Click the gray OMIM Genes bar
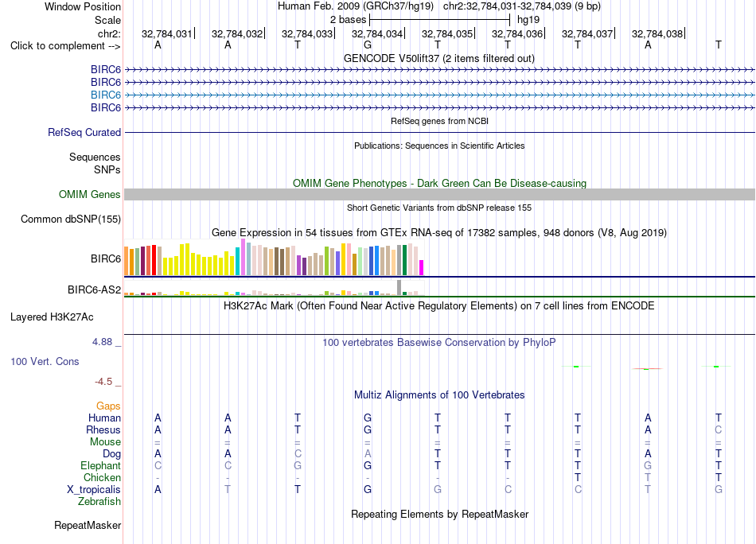This screenshot has width=756, height=544. click(x=439, y=194)
